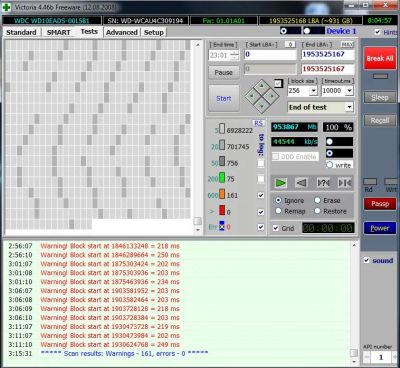Image resolution: width=400 pixels, height=368 pixels.
Task: Click the orange 600 ms block icon
Action: (222, 194)
